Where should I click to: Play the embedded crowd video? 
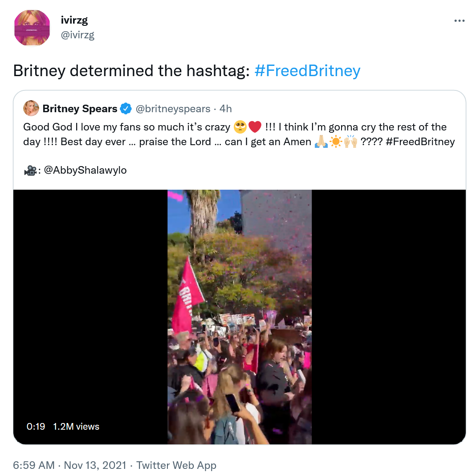pyautogui.click(x=240, y=317)
